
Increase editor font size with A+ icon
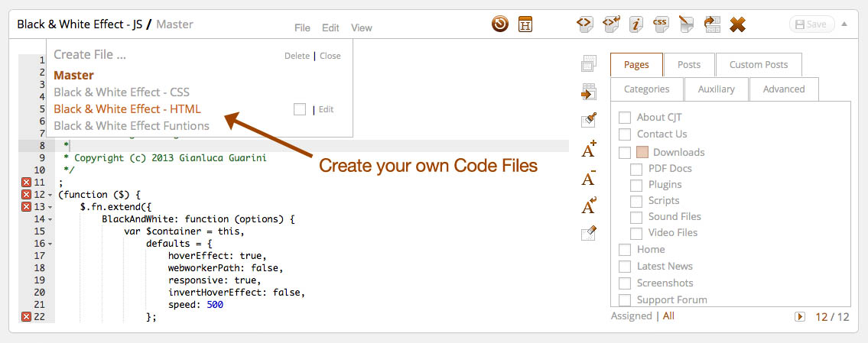[x=589, y=150]
